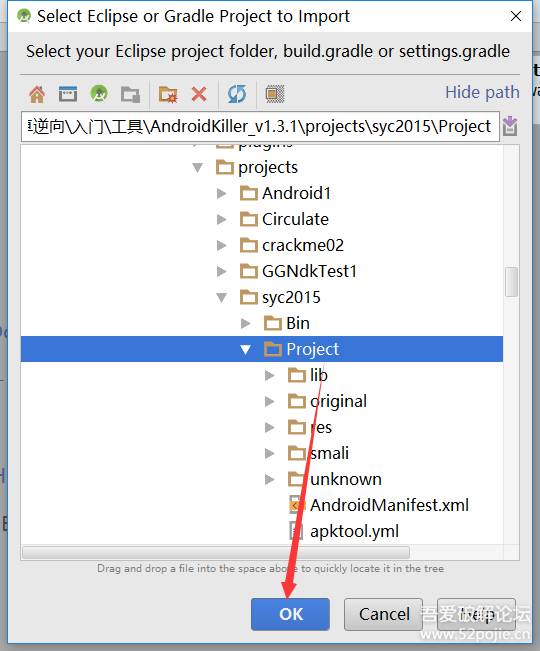Close the import dialog
This screenshot has height=651, width=540.
[516, 16]
